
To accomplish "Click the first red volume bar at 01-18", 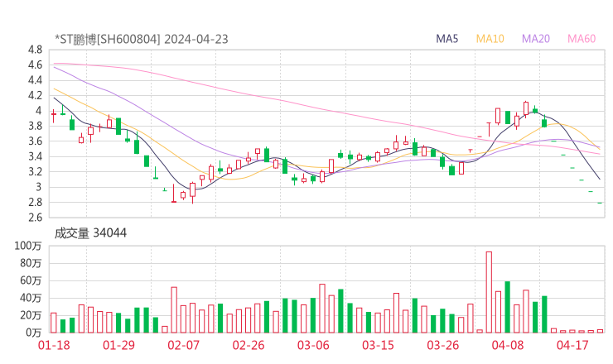I will 54,323.
